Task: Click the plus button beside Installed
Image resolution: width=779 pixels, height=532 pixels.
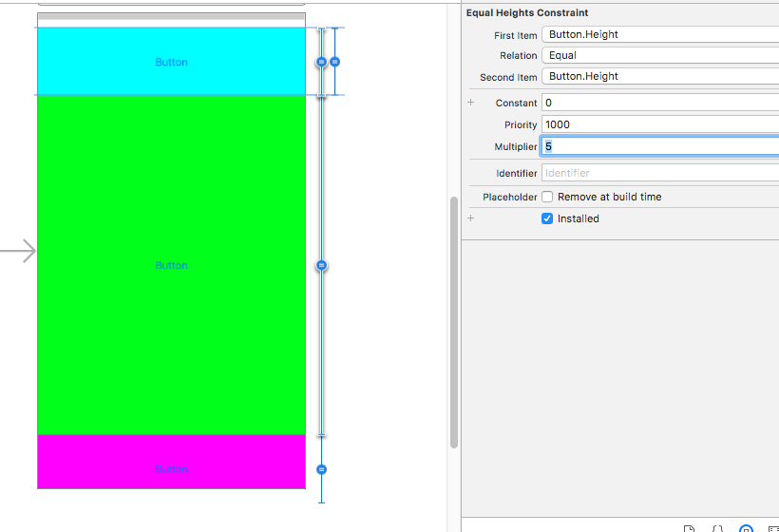Action: tap(470, 218)
